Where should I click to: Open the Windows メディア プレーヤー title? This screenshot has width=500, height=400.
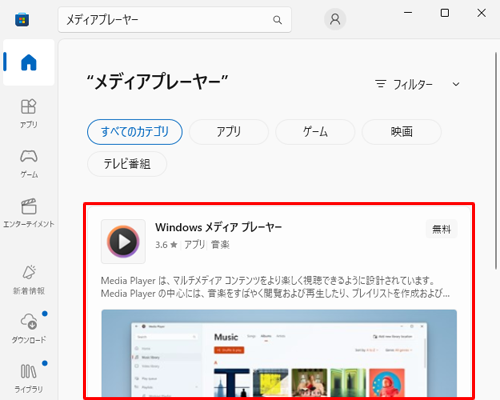coord(218,227)
